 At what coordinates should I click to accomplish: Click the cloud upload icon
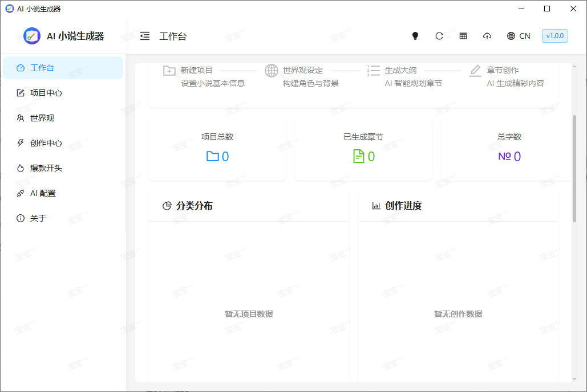tap(487, 36)
